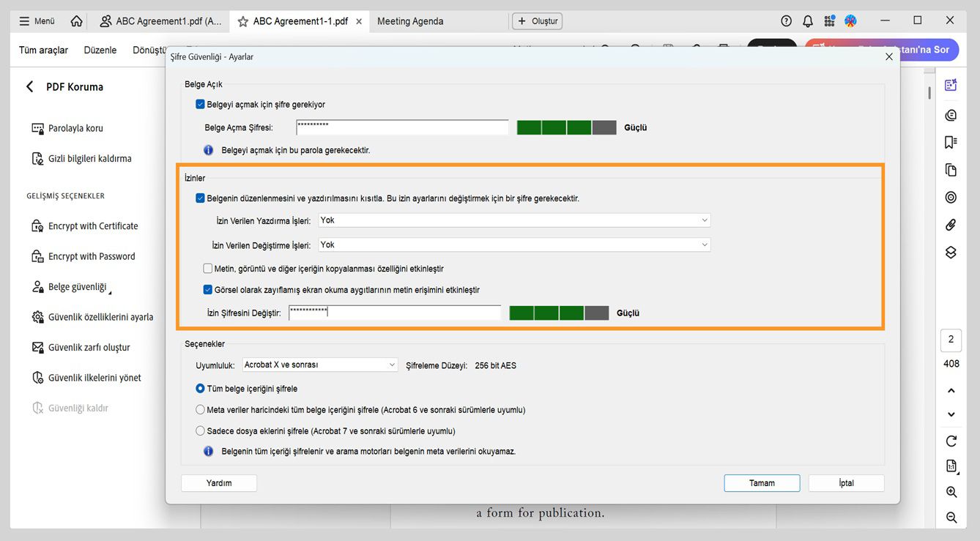Click the rotate view icon
980x541 pixels.
click(951, 441)
